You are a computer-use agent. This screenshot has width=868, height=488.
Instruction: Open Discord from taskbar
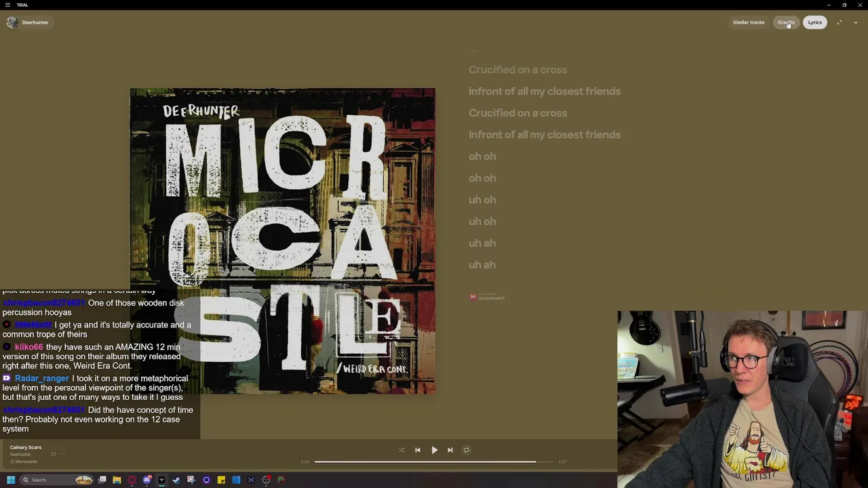click(x=146, y=480)
